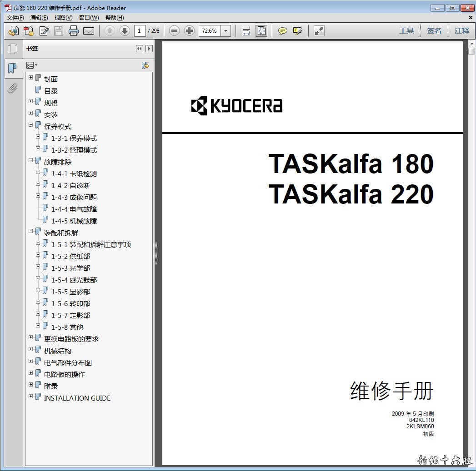
Task: Zoom out using the minus button
Action: 174,31
